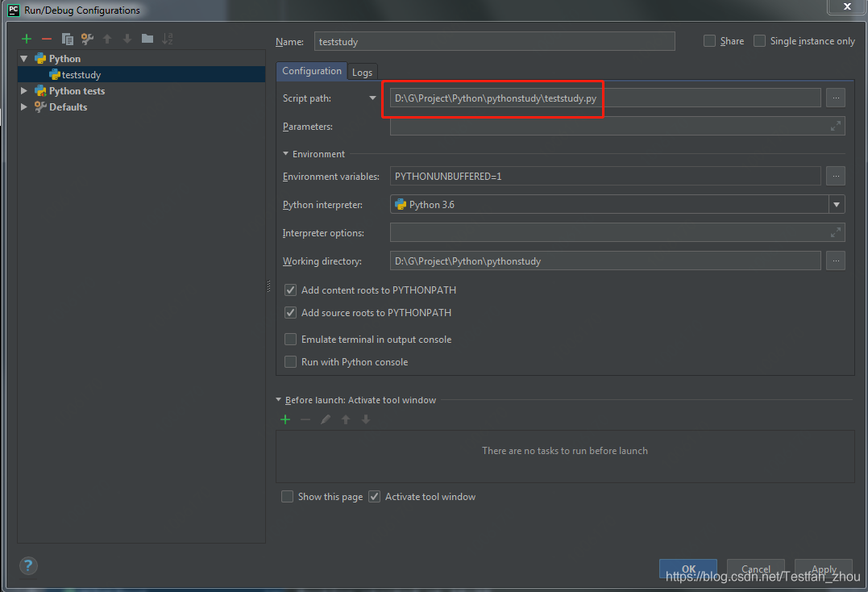Click the Apply button
The height and width of the screenshot is (592, 868).
click(824, 569)
